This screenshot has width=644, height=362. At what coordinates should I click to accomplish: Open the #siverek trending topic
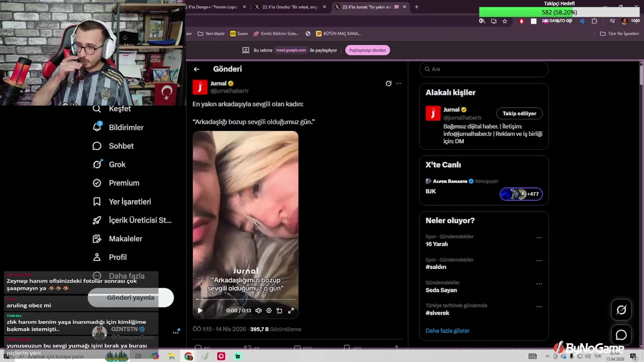(x=437, y=313)
